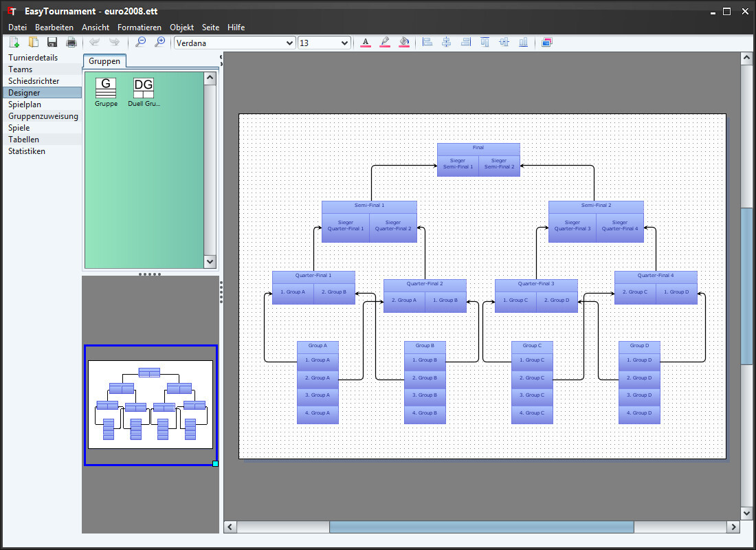Open the Objekt menu
The width and height of the screenshot is (756, 550).
(x=181, y=27)
